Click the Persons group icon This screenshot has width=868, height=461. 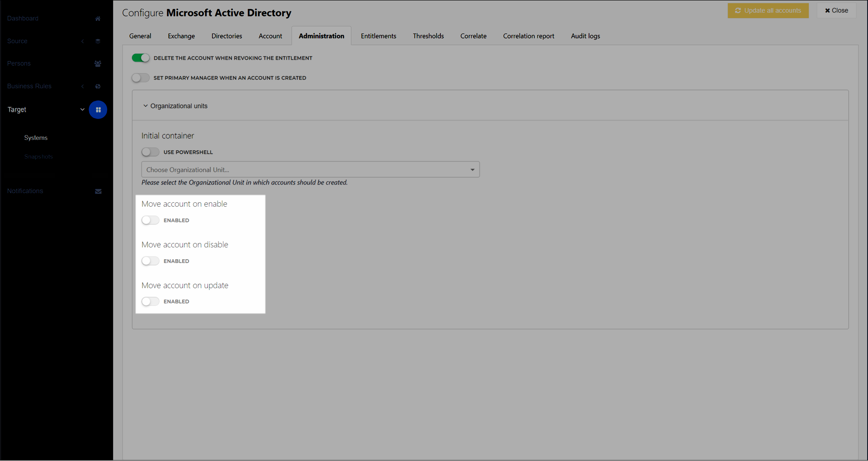tap(98, 64)
